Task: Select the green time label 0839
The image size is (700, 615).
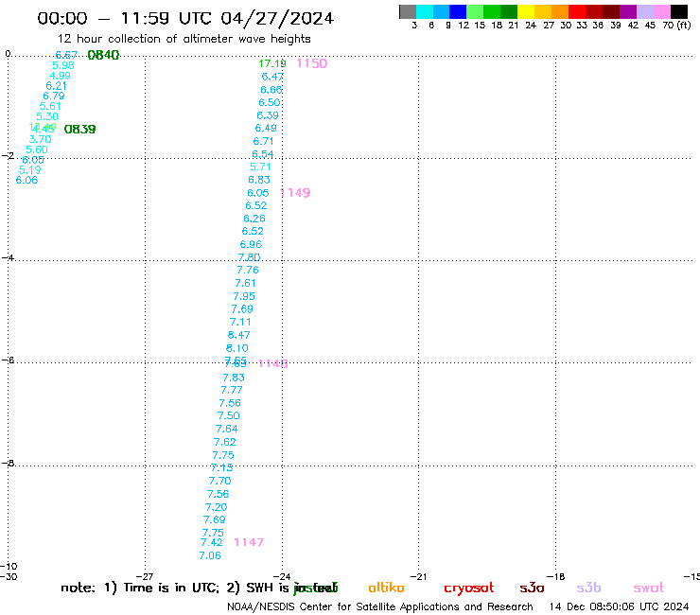Action: (79, 129)
